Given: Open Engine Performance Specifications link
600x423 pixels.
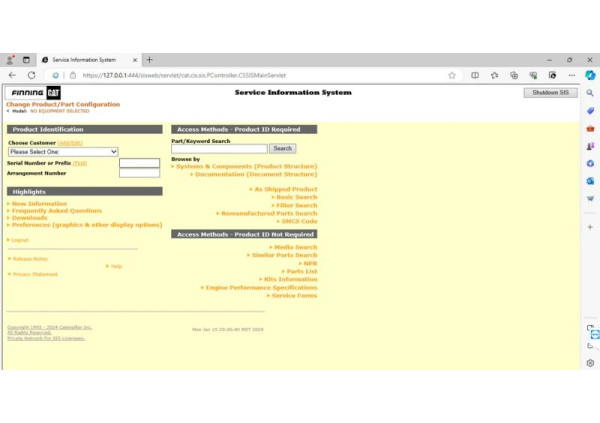Looking at the screenshot, I should point(261,287).
